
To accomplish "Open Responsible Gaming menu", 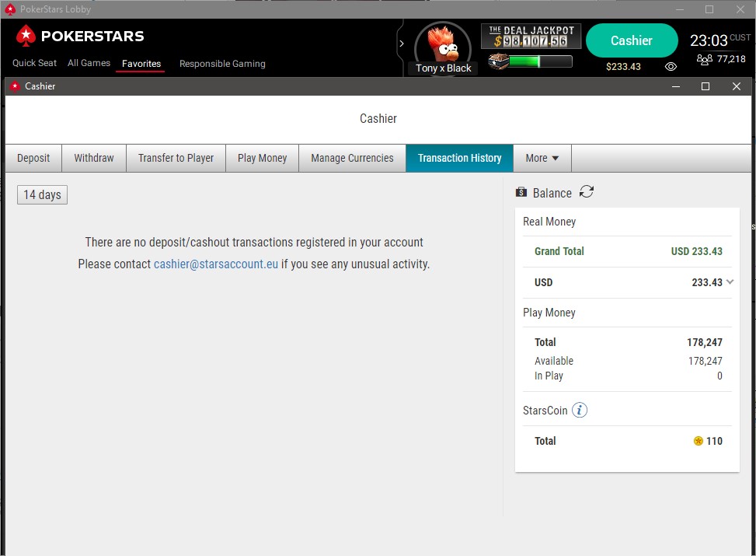I will click(x=222, y=64).
